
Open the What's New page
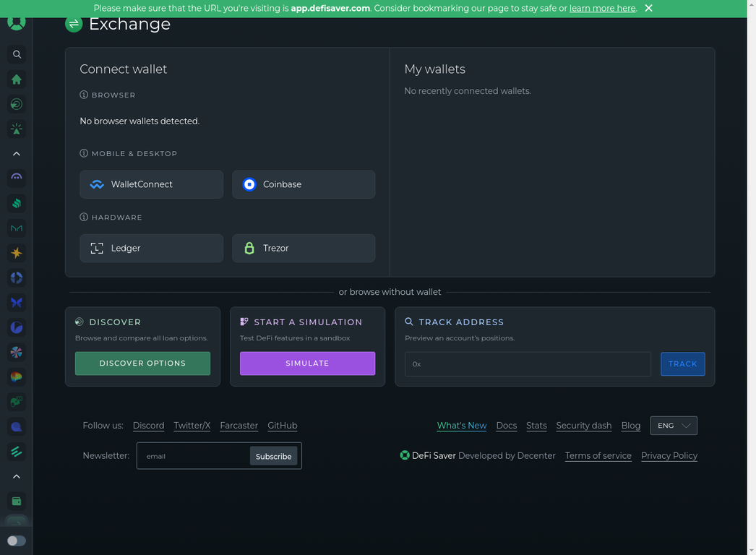pos(461,426)
